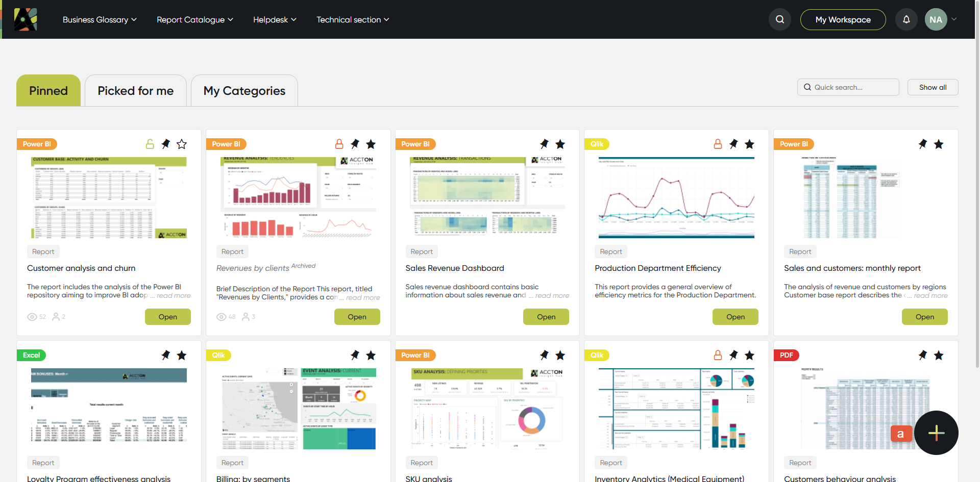
Task: Click the app logo in top-left corner
Action: pos(25,19)
